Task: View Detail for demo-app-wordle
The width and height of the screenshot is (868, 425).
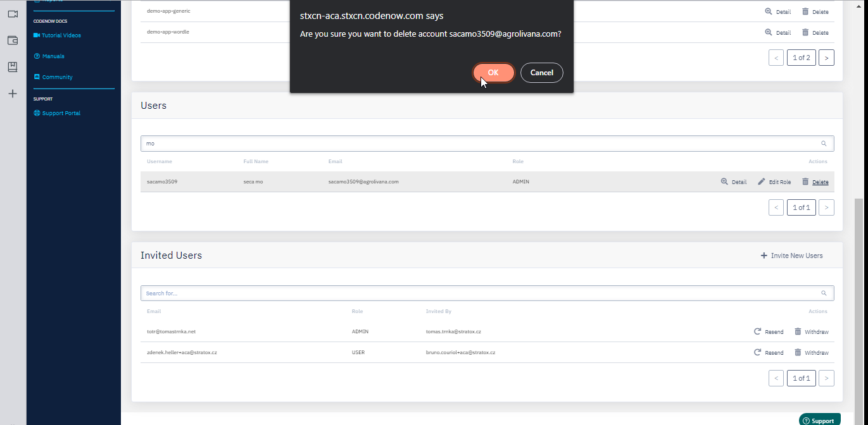Action: pos(778,32)
